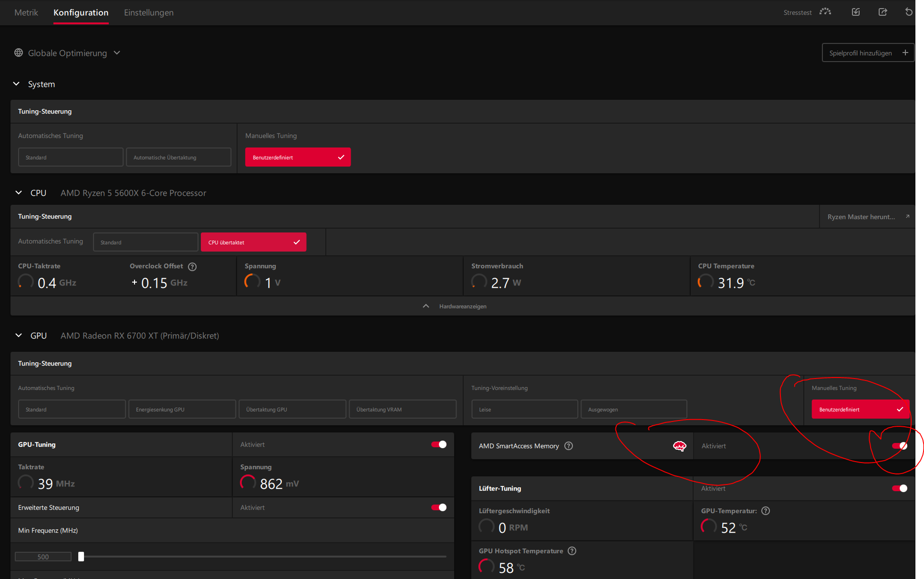Click the Stresstest gauge icon
This screenshot has height=579, width=924.
click(825, 12)
